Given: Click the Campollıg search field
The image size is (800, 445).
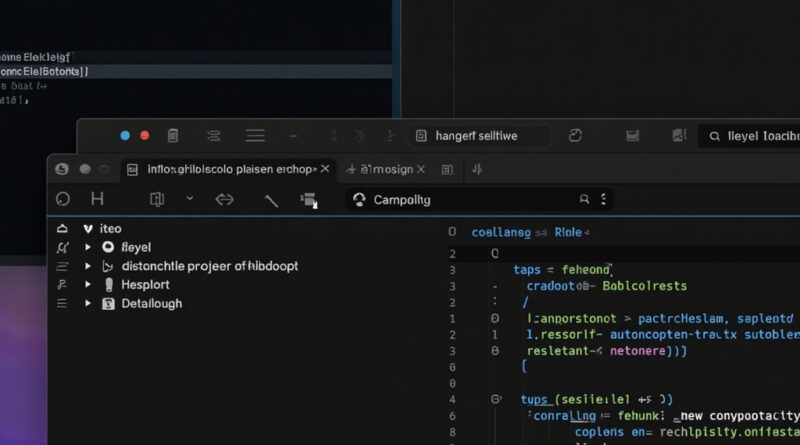Looking at the screenshot, I should (x=480, y=200).
